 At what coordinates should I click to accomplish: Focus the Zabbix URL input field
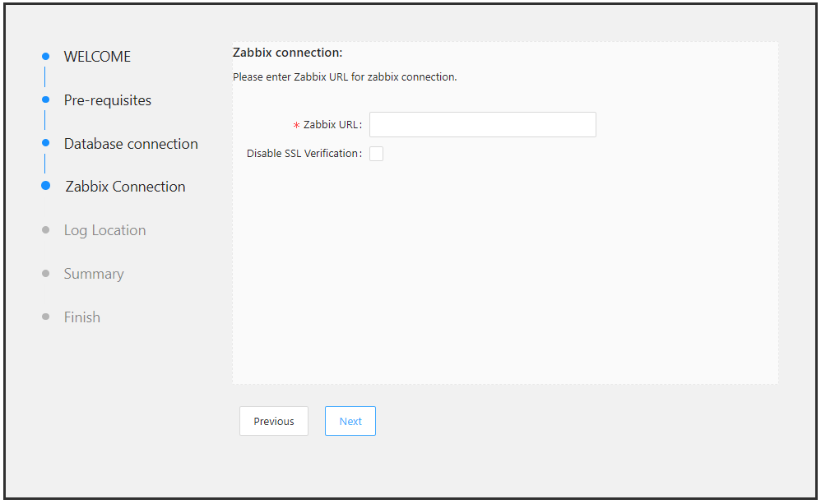click(x=483, y=124)
